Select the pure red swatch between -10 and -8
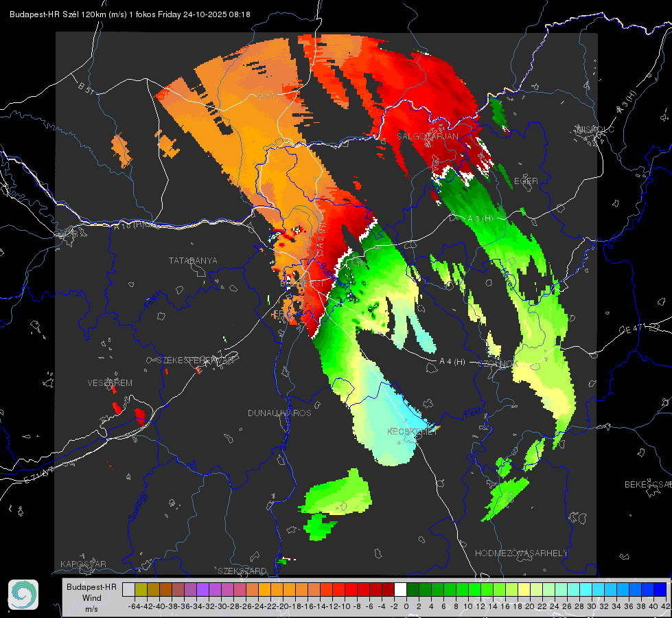Image resolution: width=672 pixels, height=618 pixels. pos(351,589)
